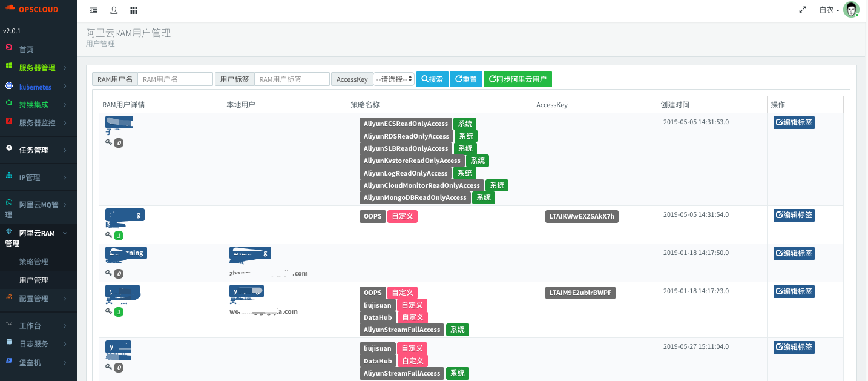This screenshot has height=381, width=868.
Task: Click the 日志服务 icon in sidebar
Action: [8, 342]
